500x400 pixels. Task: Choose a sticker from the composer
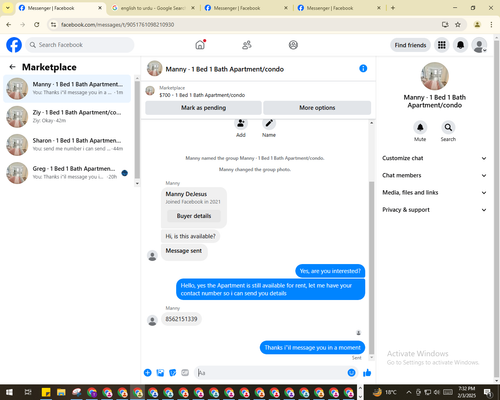[x=173, y=373]
